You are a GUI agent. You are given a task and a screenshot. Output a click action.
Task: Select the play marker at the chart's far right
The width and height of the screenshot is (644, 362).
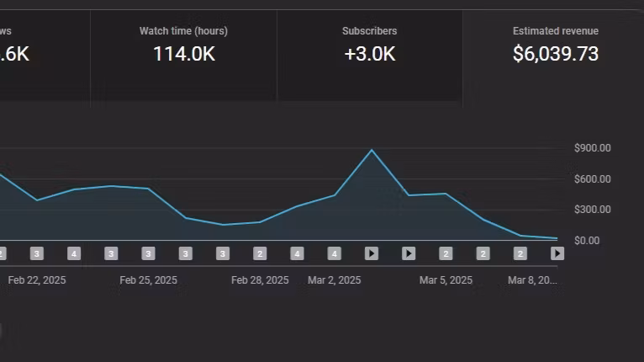click(x=557, y=253)
